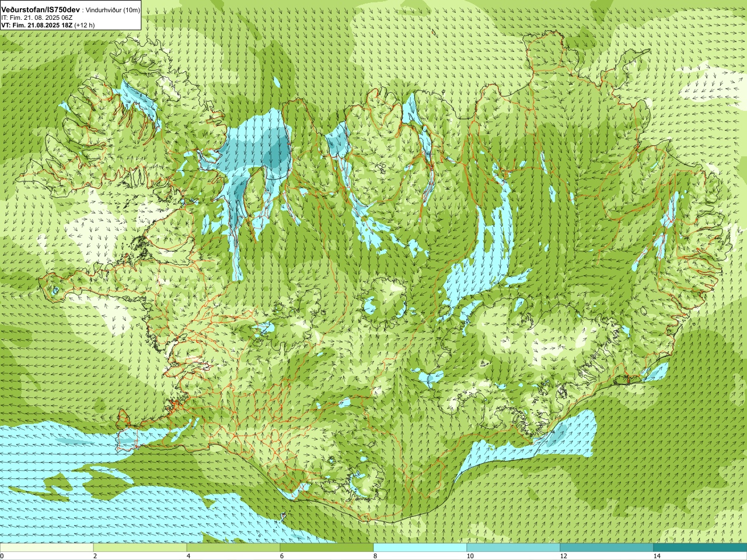Click the Veðurstofan/IS750dev title text
The height and width of the screenshot is (560, 747).
(x=41, y=10)
